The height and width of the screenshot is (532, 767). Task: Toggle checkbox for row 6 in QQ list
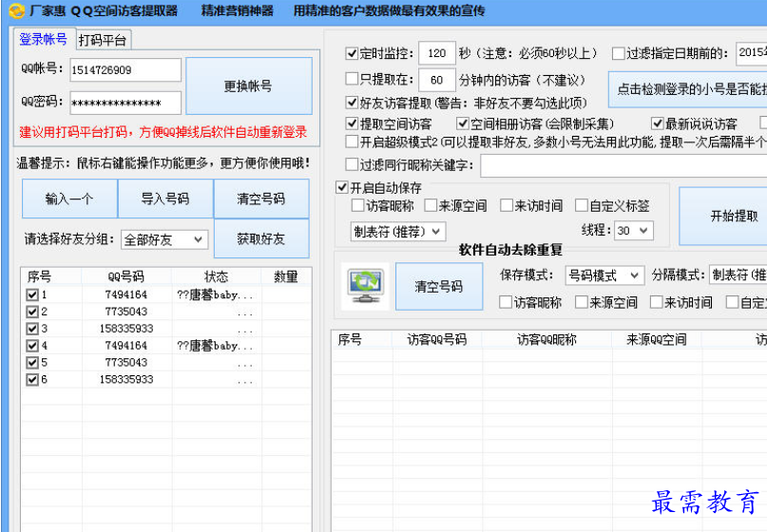click(32, 379)
